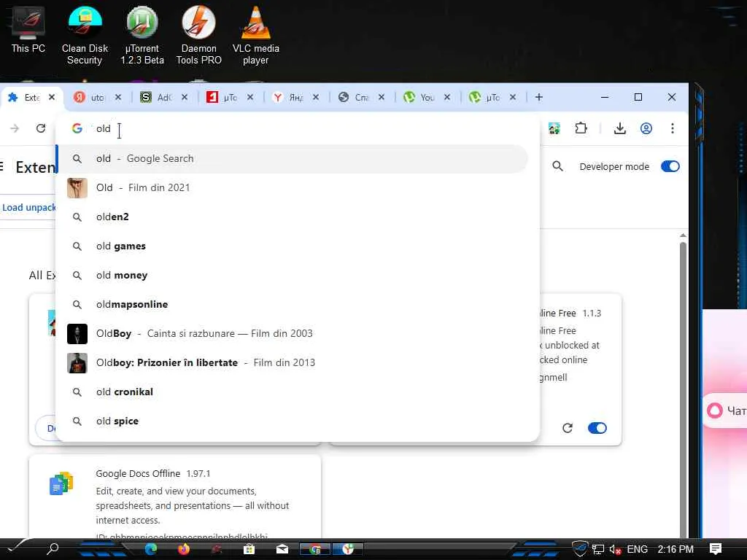Open Firefox from taskbar
The width and height of the screenshot is (747, 560).
coord(183,549)
